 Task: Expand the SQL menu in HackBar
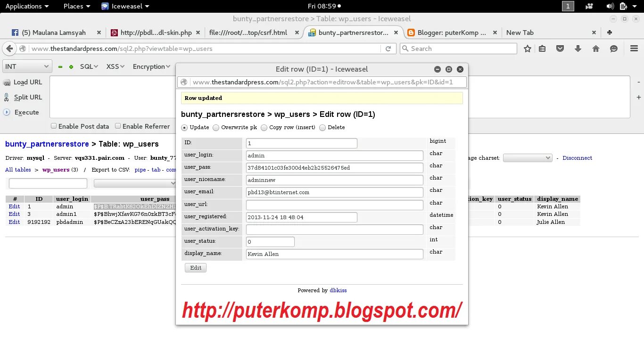[x=89, y=66]
